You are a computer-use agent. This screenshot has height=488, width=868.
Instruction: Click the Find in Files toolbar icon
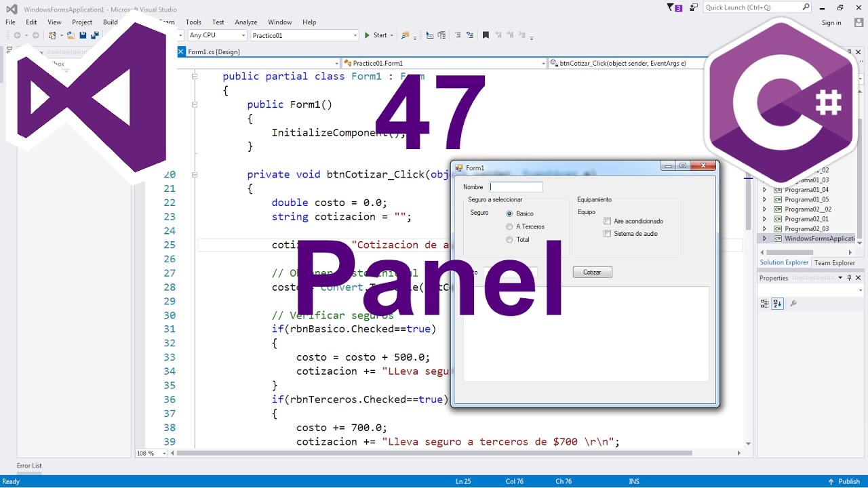(x=406, y=35)
